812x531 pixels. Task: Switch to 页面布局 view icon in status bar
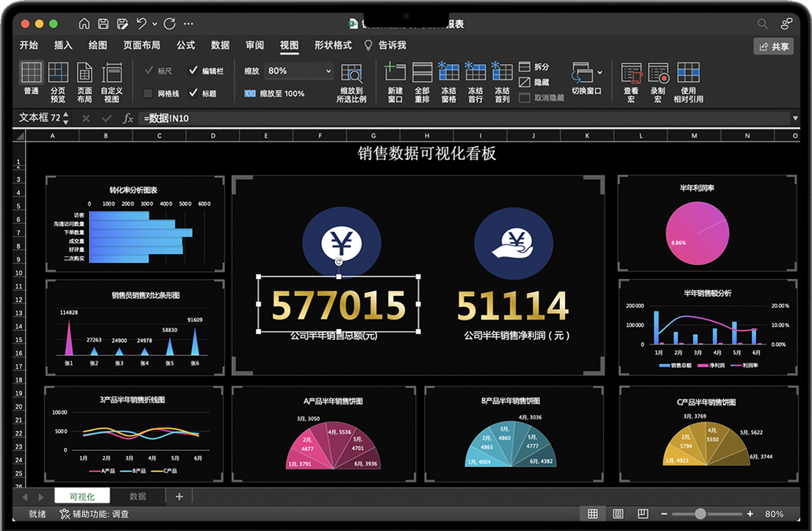pyautogui.click(x=618, y=514)
